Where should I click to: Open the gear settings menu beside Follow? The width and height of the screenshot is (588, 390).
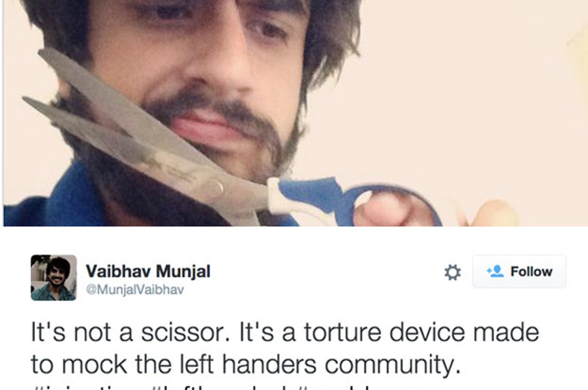coord(453,272)
